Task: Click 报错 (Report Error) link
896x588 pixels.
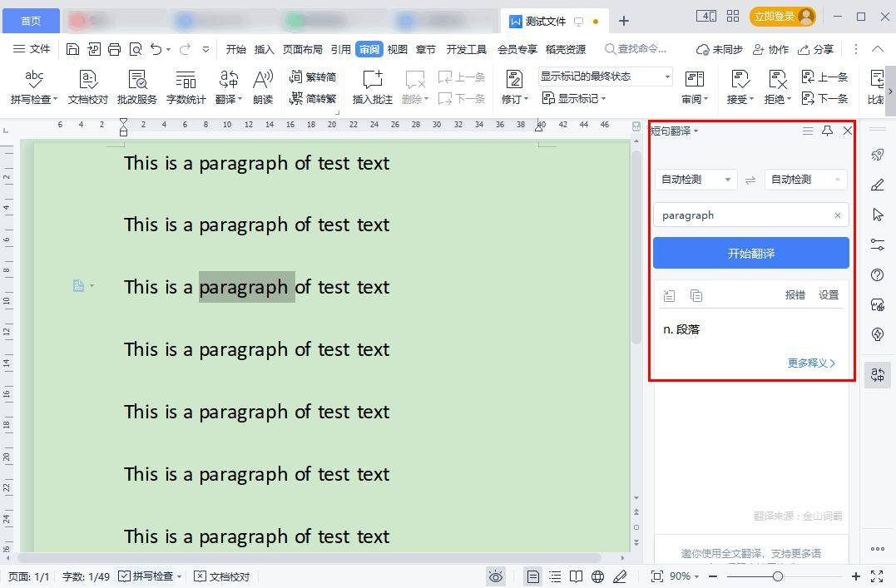Action: [x=795, y=295]
